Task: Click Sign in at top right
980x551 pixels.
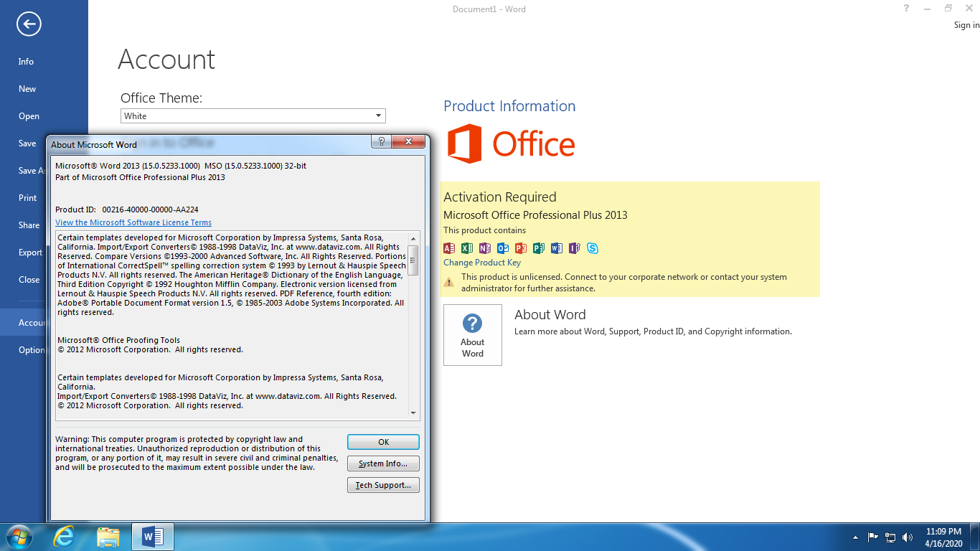Action: 966,25
